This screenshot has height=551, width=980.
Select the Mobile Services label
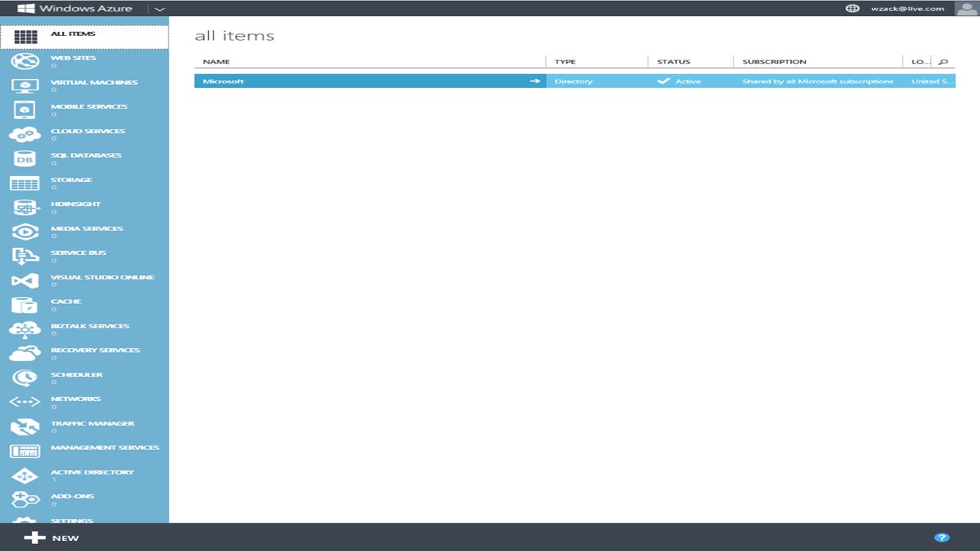coord(89,106)
